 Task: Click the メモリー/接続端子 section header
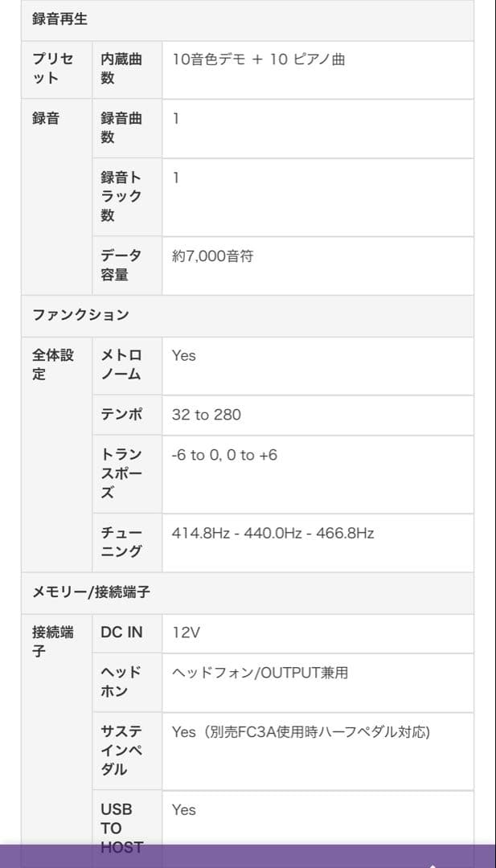click(91, 592)
